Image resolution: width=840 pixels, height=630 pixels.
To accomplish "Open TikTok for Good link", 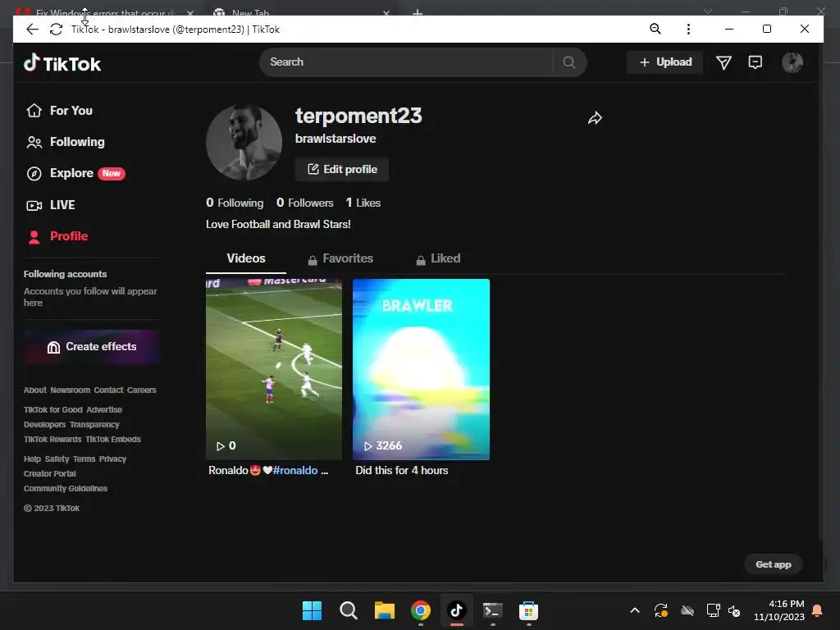I will (x=53, y=410).
